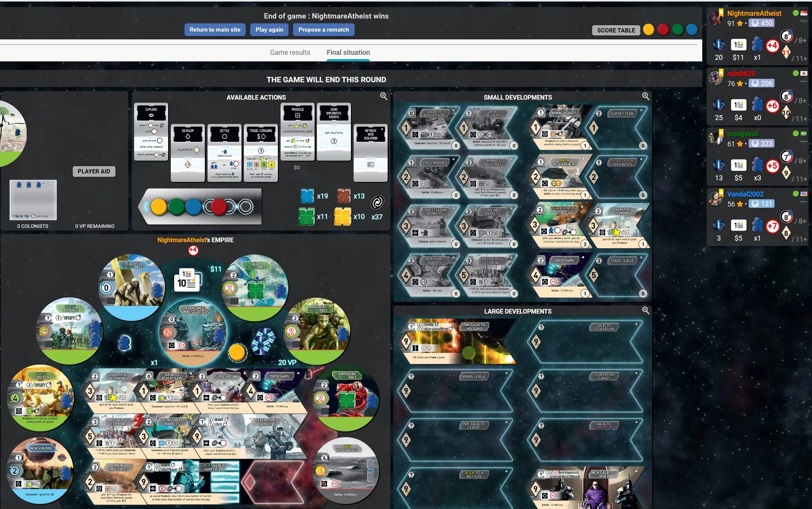Viewport: 812px width, 509px height.
Task: Click the blue goods cube icon
Action: pos(307,196)
